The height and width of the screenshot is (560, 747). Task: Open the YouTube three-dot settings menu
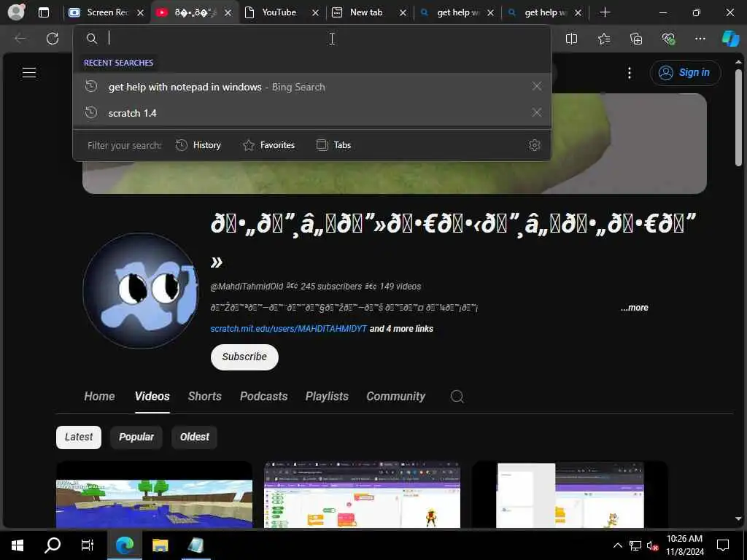click(x=630, y=73)
